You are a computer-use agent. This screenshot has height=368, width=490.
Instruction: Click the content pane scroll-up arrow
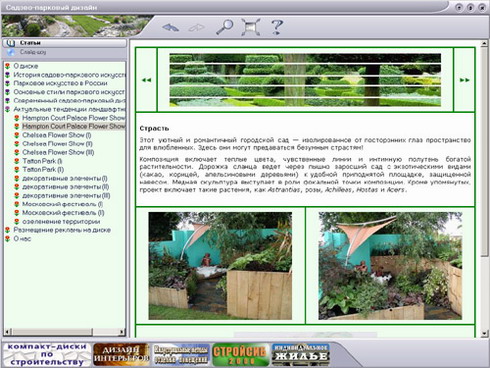click(484, 43)
